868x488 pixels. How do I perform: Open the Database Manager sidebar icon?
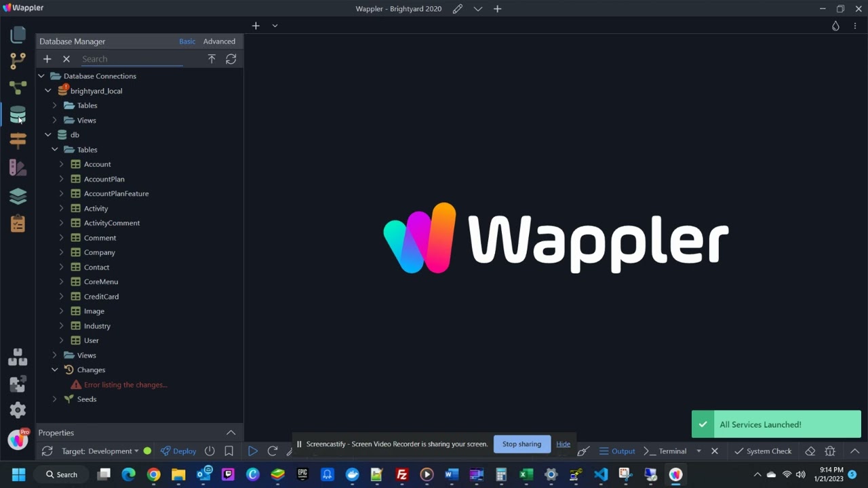click(x=18, y=115)
